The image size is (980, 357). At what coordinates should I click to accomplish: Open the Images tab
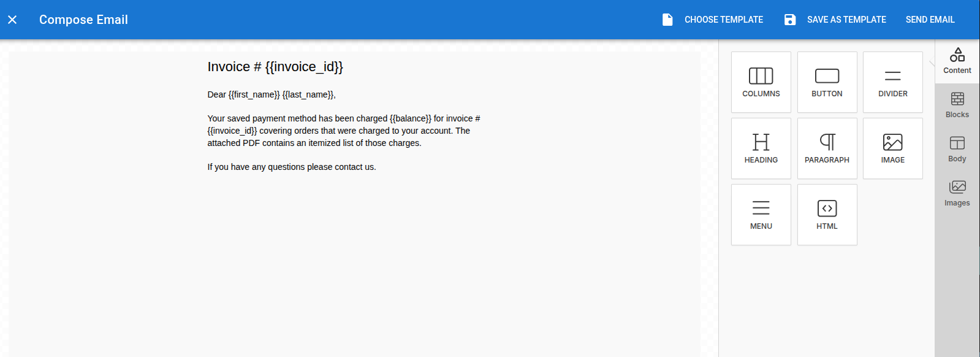pyautogui.click(x=957, y=194)
